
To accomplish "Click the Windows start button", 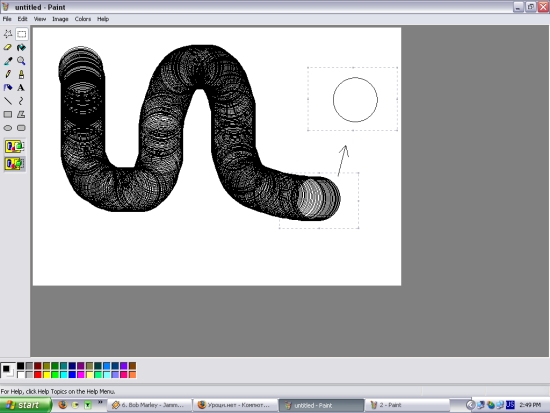I will pyautogui.click(x=25, y=405).
